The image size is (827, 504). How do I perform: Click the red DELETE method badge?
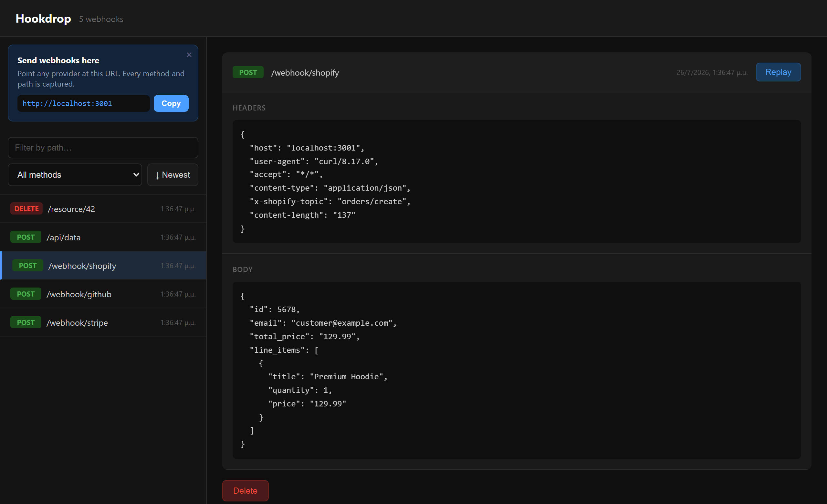click(x=26, y=209)
